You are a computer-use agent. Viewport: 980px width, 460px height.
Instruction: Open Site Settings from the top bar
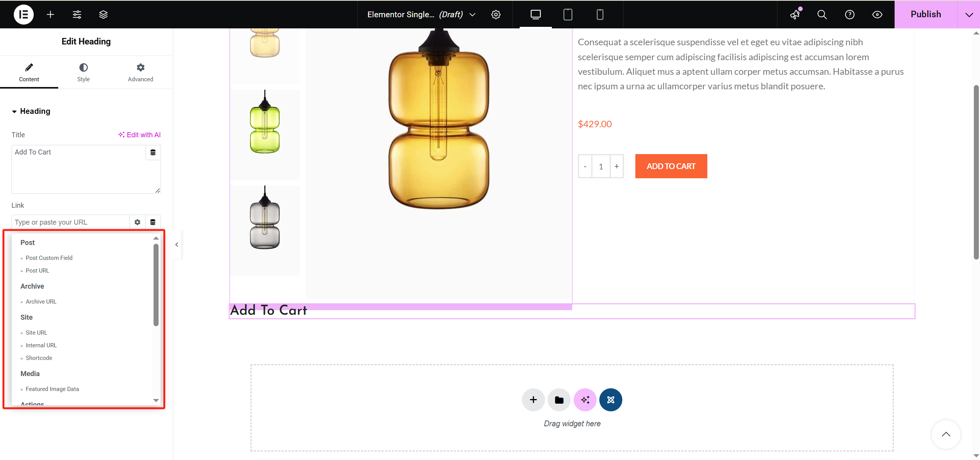pyautogui.click(x=77, y=14)
